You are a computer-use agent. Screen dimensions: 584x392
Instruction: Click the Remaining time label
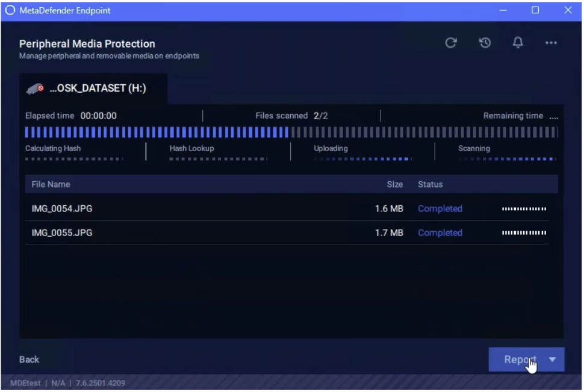(x=513, y=116)
